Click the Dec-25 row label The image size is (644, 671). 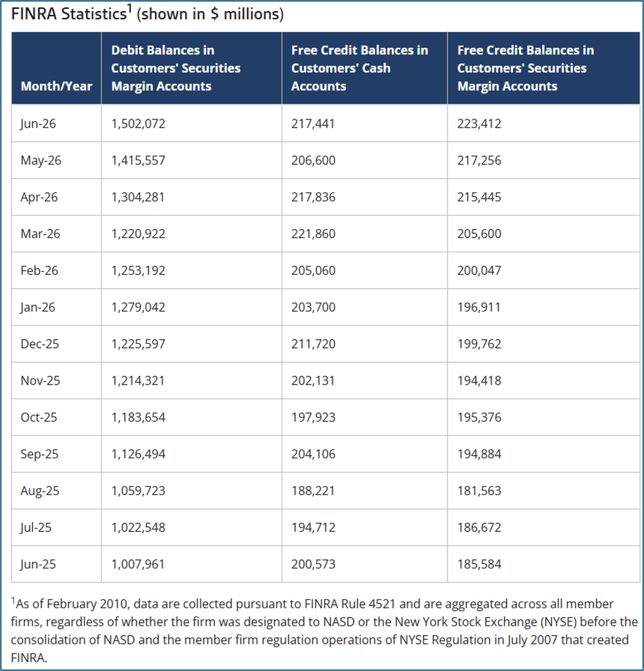40,344
